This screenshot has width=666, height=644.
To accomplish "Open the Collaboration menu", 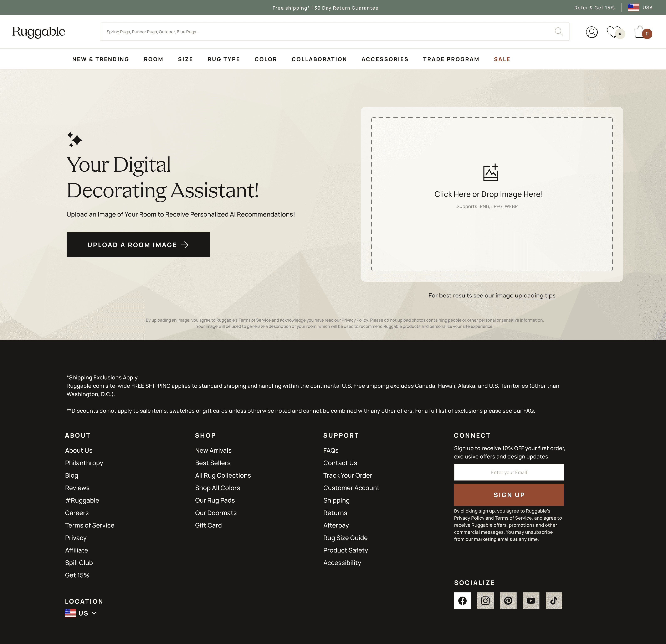I will click(x=319, y=59).
